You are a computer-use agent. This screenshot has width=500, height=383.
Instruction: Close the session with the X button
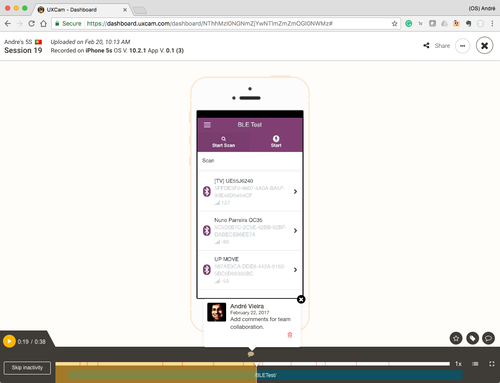pyautogui.click(x=484, y=46)
